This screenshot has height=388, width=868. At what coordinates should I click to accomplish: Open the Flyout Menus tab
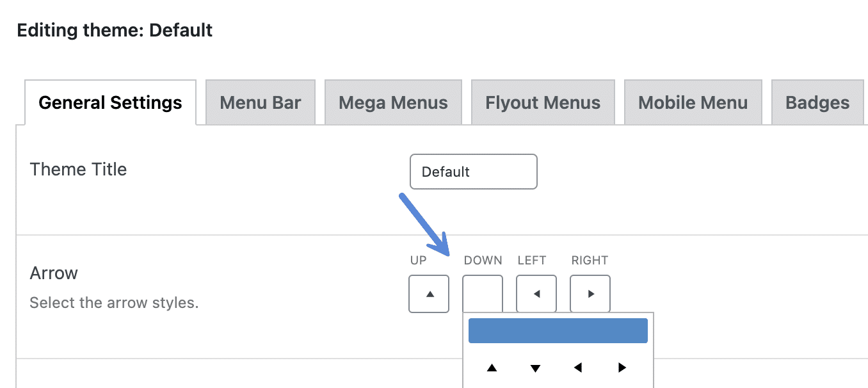coord(543,102)
